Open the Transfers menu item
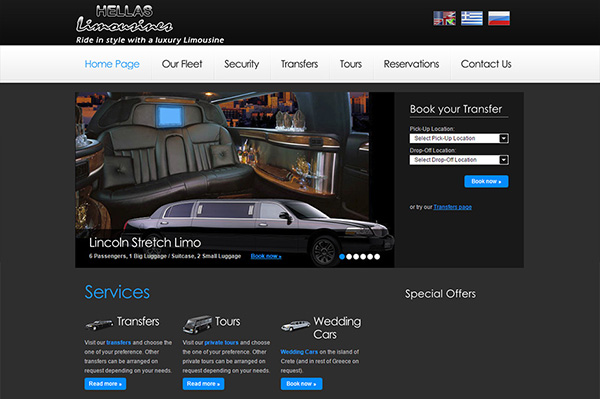 [300, 64]
